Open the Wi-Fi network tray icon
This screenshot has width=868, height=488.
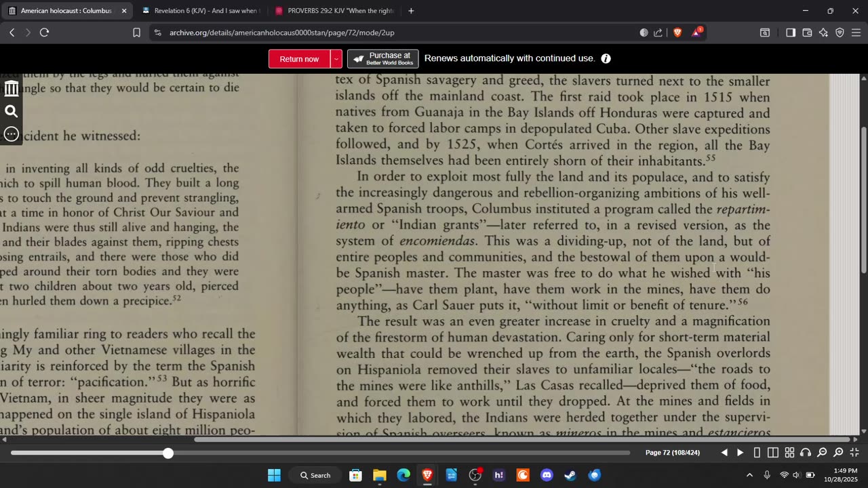[784, 475]
